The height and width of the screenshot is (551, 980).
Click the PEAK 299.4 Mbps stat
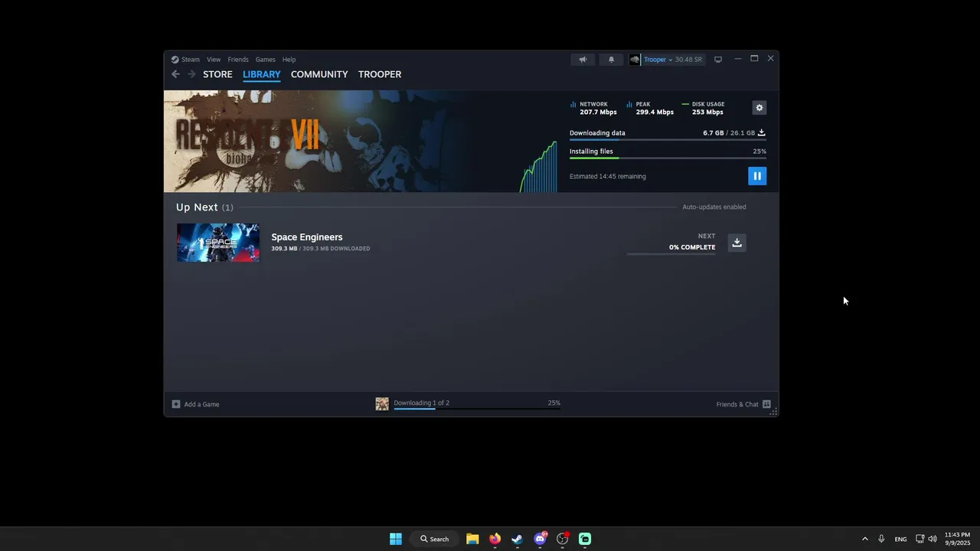click(x=650, y=108)
